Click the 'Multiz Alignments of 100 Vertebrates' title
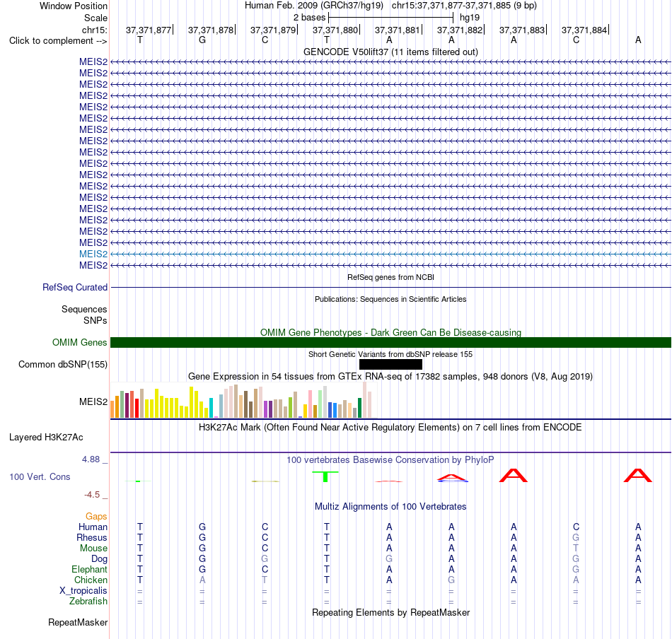 pyautogui.click(x=390, y=506)
